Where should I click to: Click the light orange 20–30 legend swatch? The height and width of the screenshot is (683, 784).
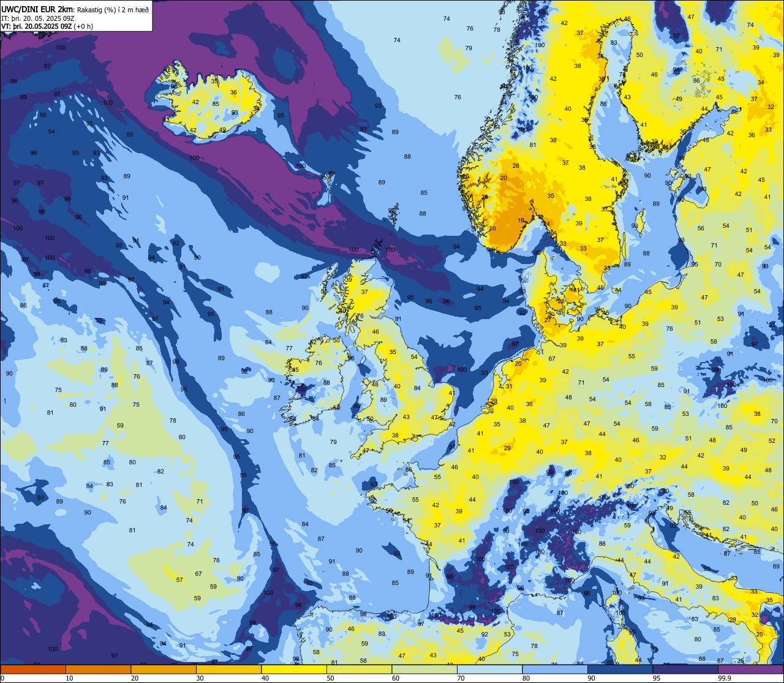pyautogui.click(x=164, y=669)
